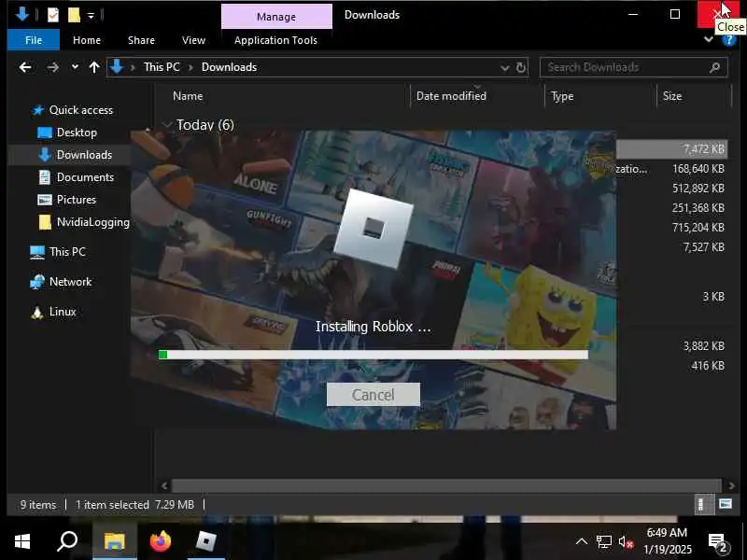Open the network status tray icon
The height and width of the screenshot is (560, 747).
[x=603, y=542]
